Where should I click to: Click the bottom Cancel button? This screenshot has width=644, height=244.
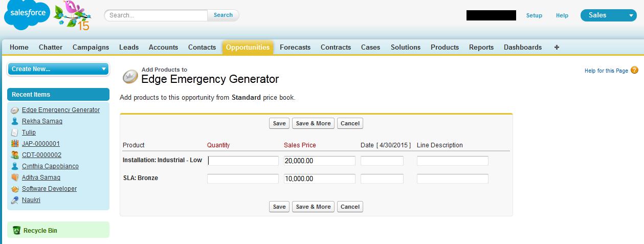tap(350, 207)
